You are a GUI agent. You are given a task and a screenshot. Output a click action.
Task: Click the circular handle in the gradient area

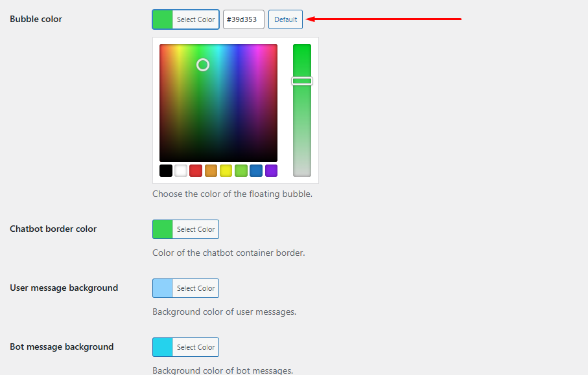point(202,65)
